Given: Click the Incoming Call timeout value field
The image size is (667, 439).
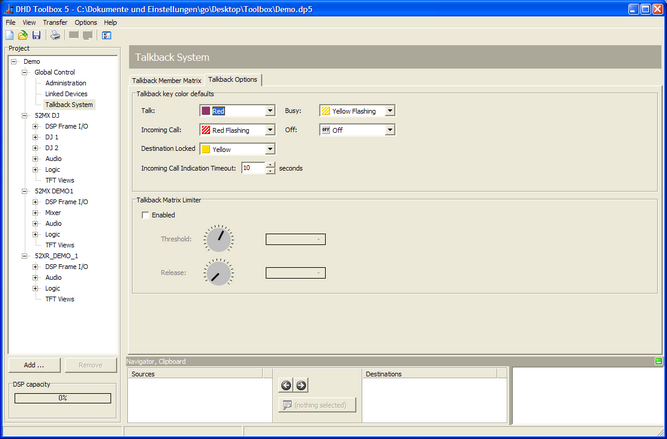Looking at the screenshot, I should (x=252, y=168).
